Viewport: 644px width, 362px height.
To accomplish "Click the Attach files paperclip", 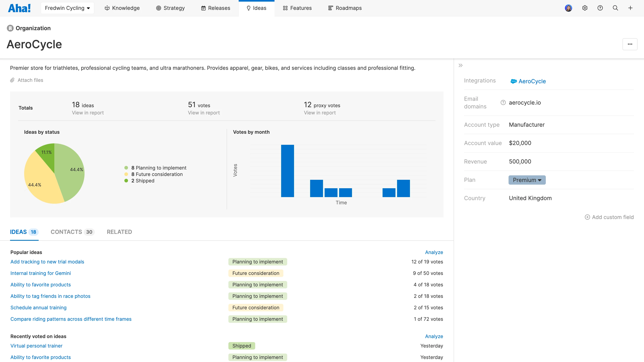I will 12,80.
